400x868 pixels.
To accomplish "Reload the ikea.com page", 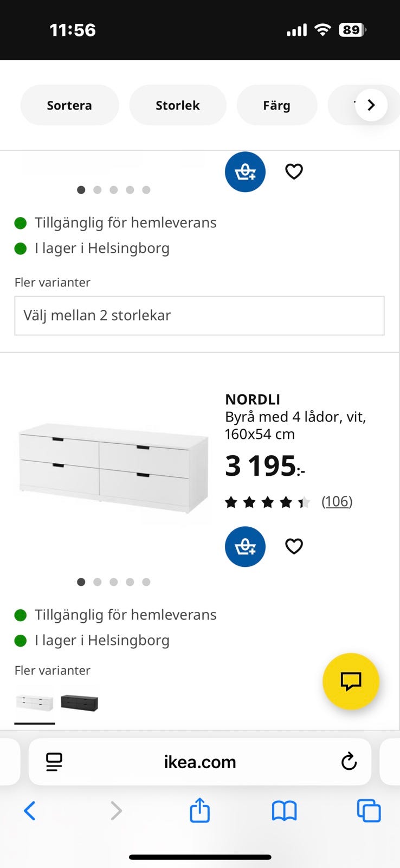I will pyautogui.click(x=349, y=762).
